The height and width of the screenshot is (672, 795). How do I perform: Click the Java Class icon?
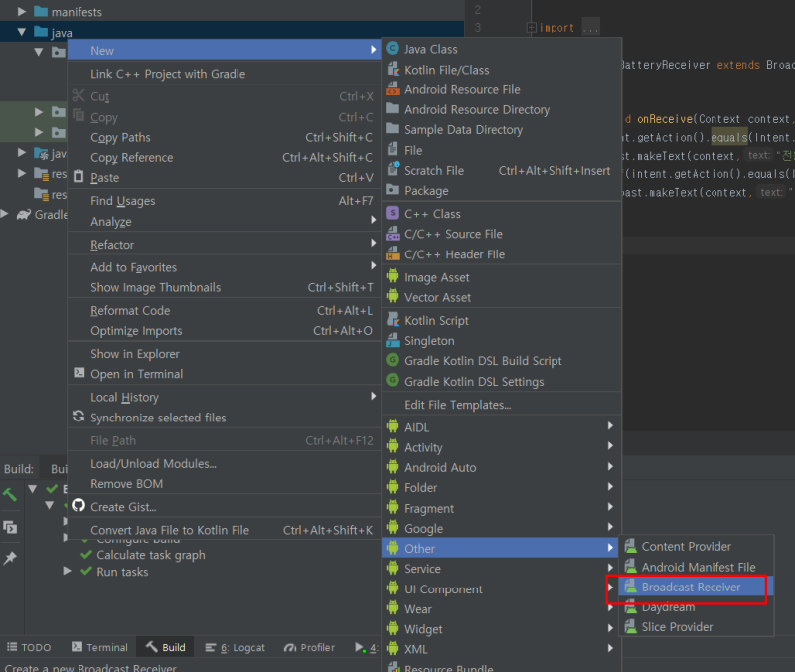pyautogui.click(x=393, y=49)
